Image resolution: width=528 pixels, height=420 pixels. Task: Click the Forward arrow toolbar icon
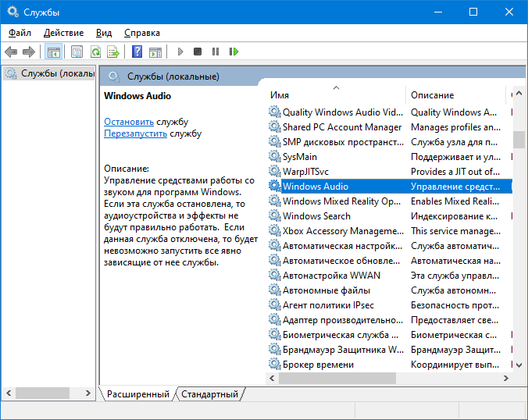tap(29, 52)
